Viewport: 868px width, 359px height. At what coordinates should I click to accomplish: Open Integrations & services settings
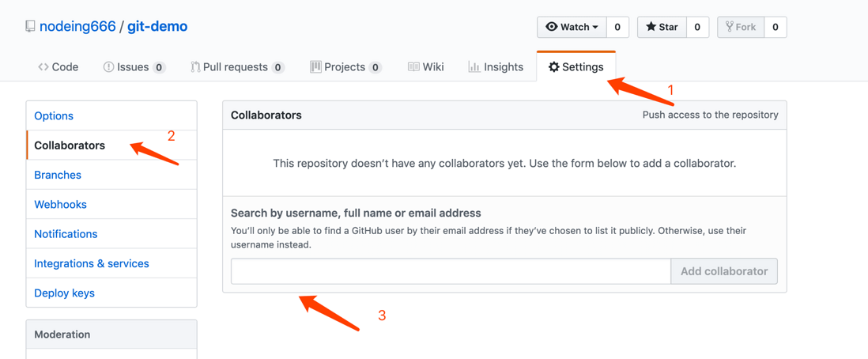coord(111,263)
